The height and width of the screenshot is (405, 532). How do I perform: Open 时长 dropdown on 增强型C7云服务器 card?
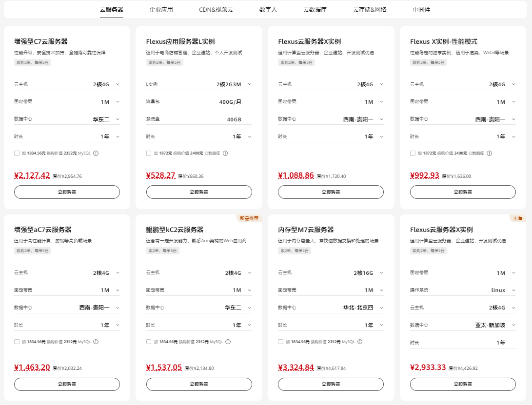click(x=67, y=136)
